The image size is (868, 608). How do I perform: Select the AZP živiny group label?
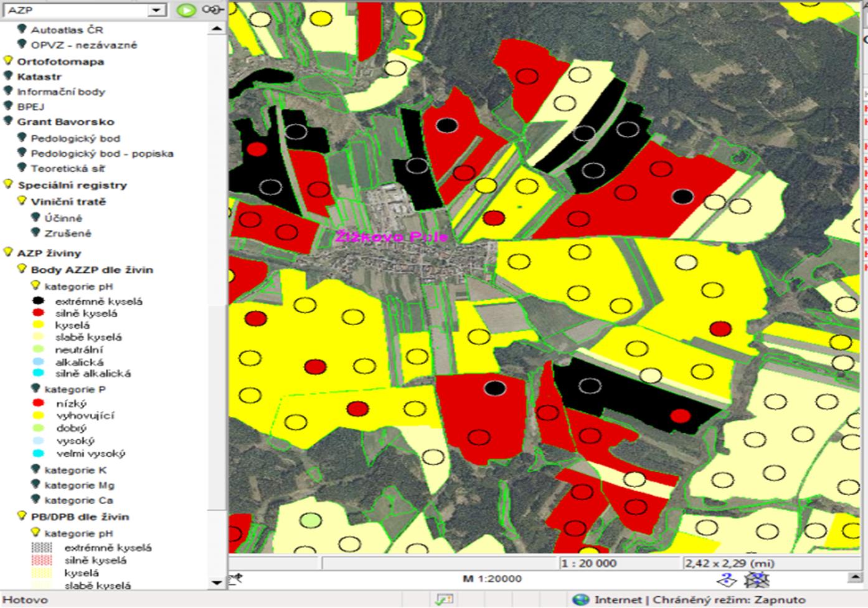coord(49,253)
